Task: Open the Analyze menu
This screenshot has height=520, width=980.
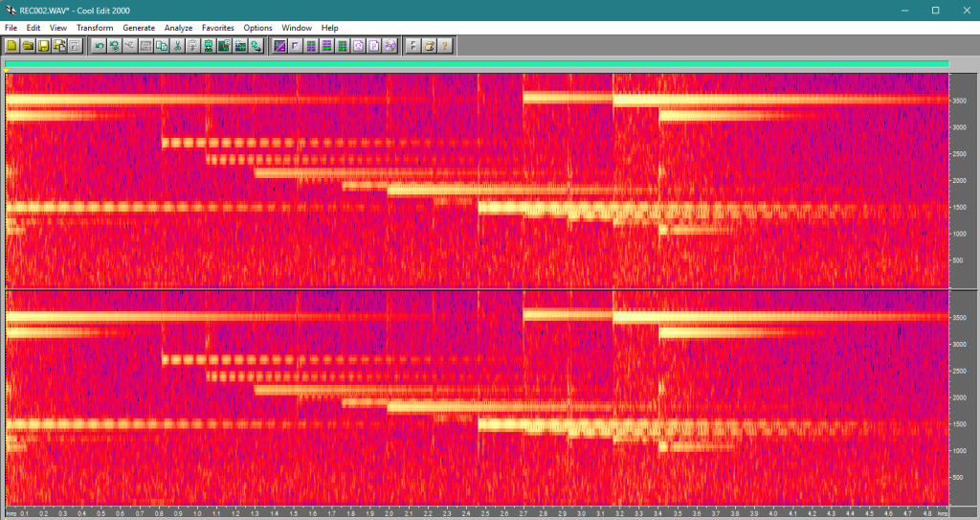Action: pos(178,28)
